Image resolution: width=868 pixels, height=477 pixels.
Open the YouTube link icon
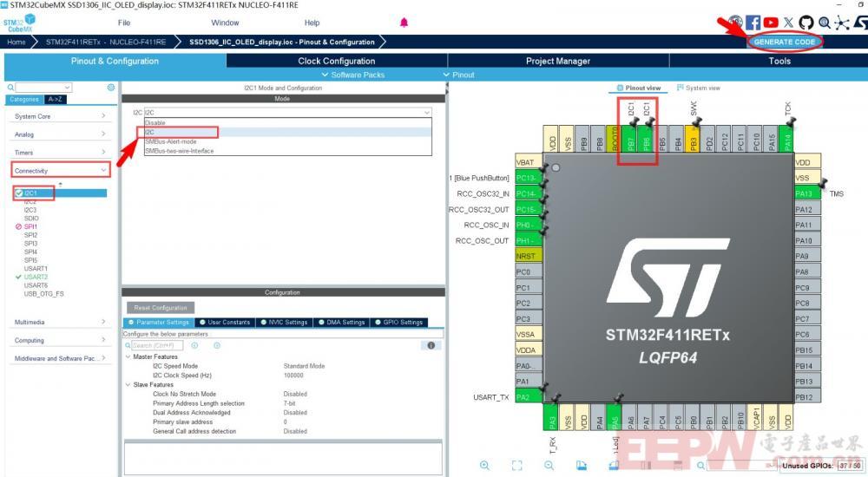pos(771,23)
